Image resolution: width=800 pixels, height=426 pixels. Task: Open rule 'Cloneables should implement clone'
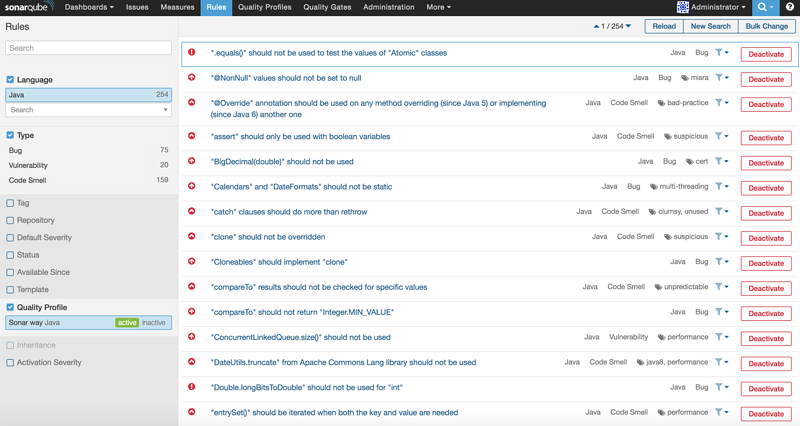(279, 262)
